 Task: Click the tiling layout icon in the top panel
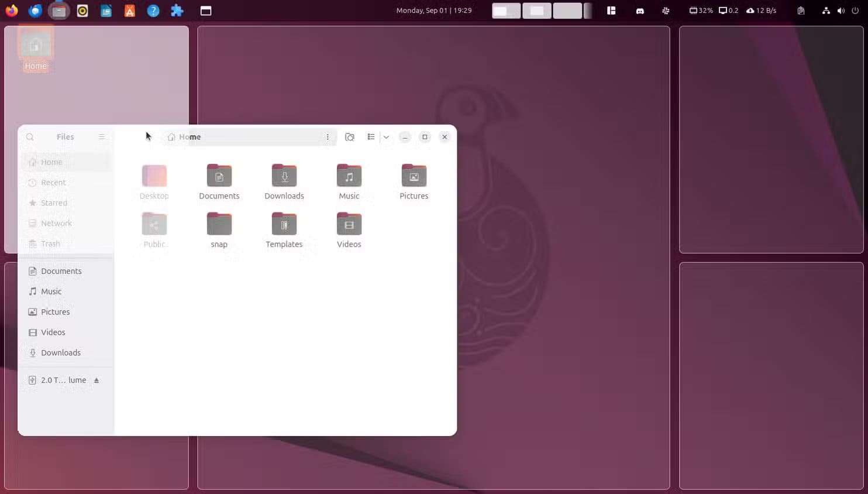point(611,11)
